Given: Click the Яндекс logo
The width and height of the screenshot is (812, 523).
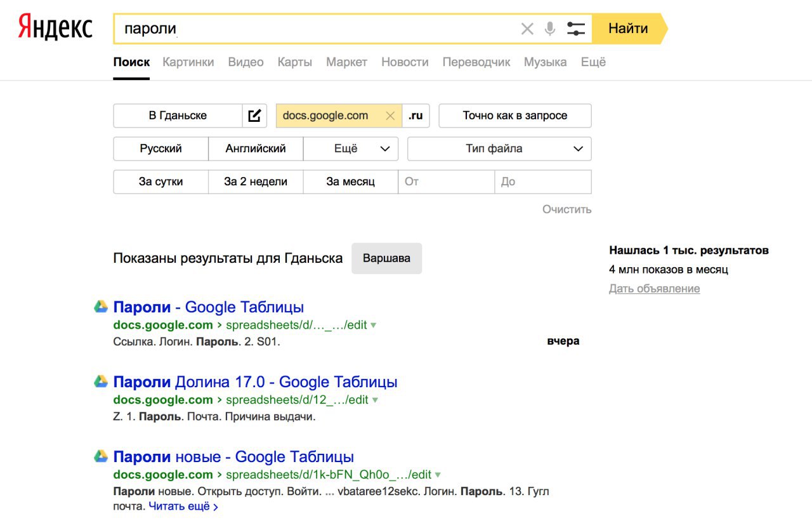Looking at the screenshot, I should (x=55, y=28).
